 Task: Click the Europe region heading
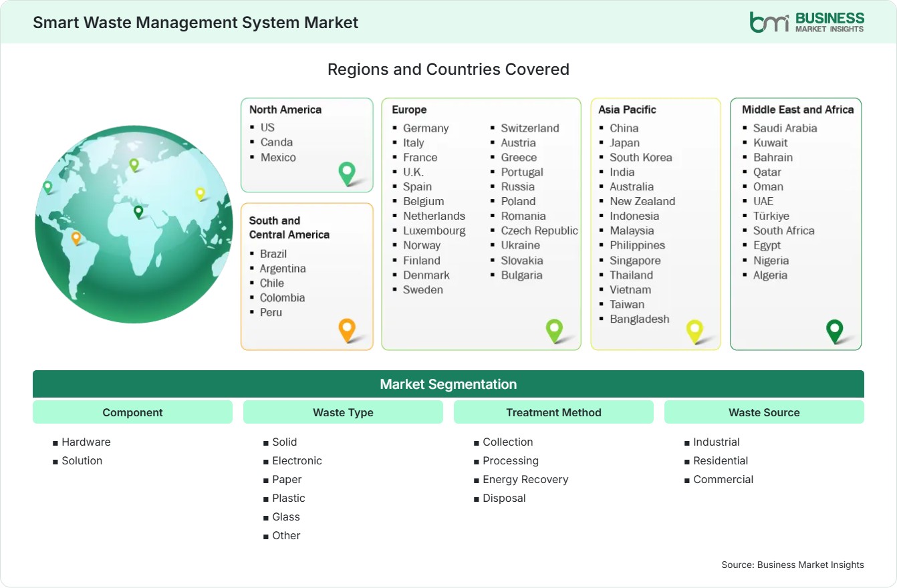coord(409,110)
